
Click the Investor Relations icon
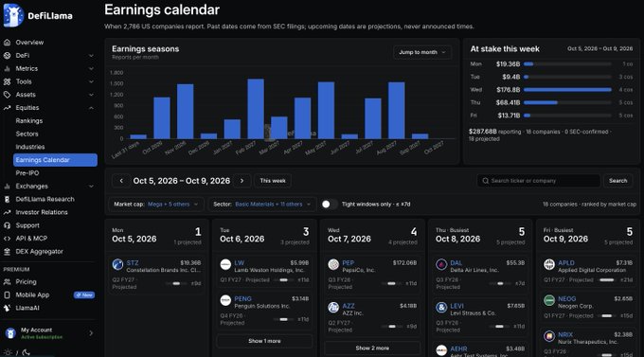coord(7,212)
